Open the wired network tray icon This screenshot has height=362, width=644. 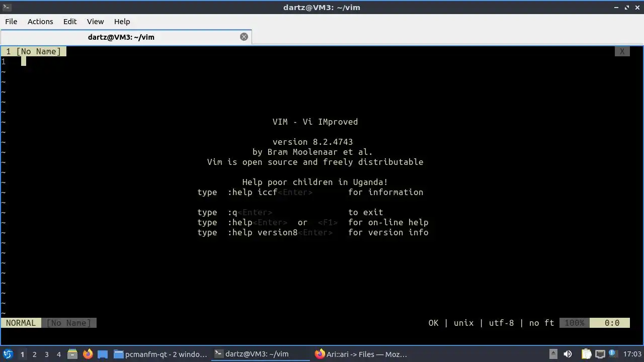600,354
